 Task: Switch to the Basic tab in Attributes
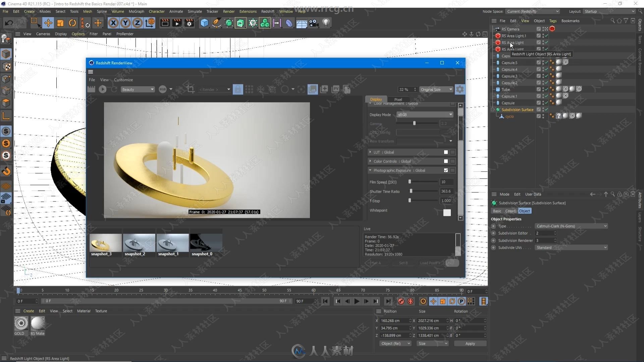[x=497, y=211]
